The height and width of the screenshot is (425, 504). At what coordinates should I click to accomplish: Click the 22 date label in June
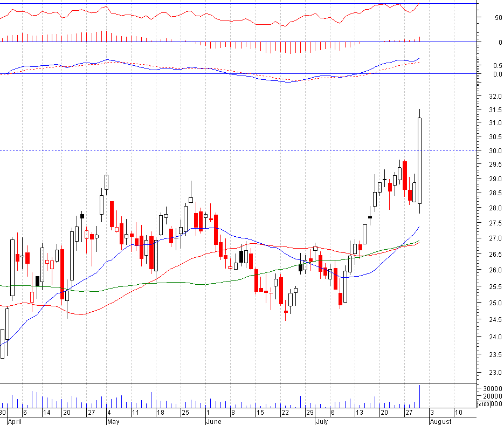(x=285, y=413)
